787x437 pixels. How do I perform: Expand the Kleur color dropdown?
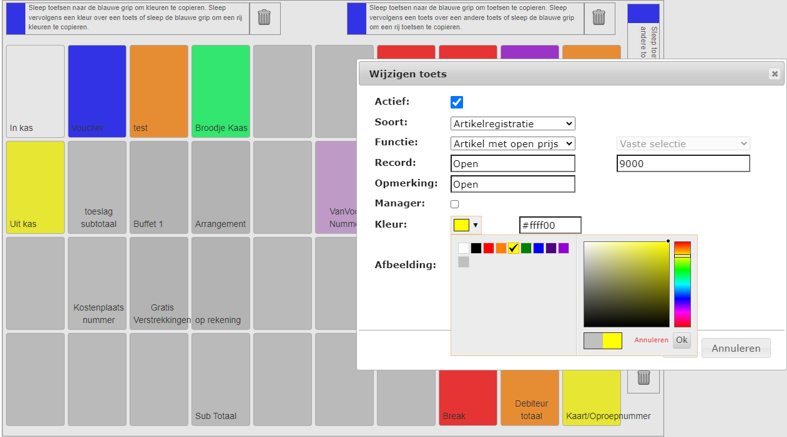pos(466,225)
